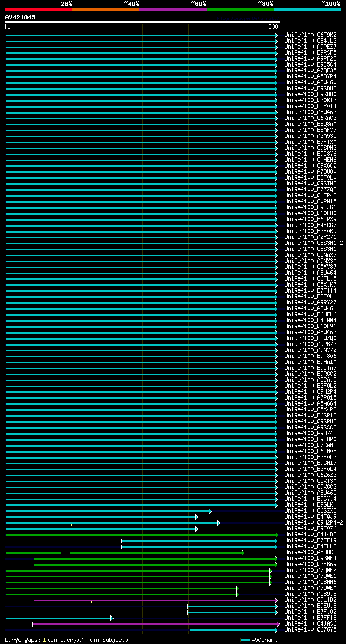Screen dimensions: 346x644
Task: Click the cyan ~100% identity legend segment
Action: (308, 9)
